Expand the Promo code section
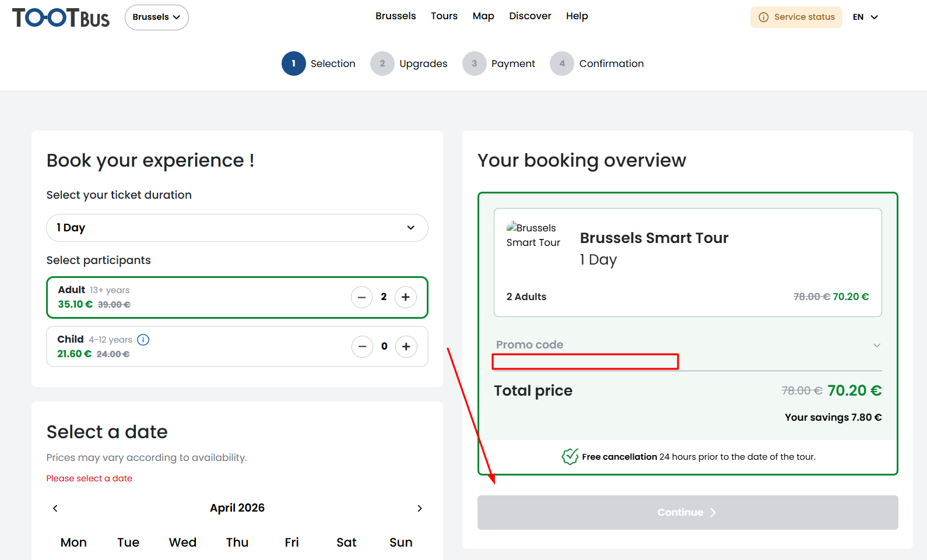927x560 pixels. coord(687,345)
